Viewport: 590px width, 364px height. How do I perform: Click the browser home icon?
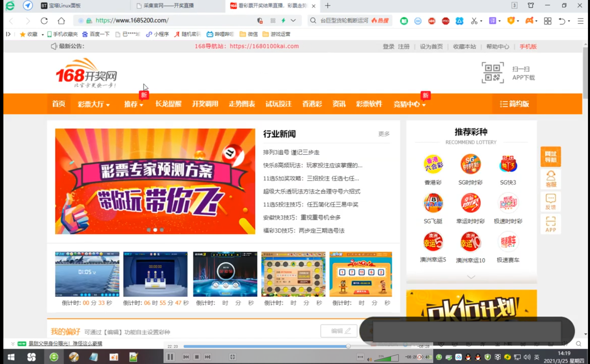(x=61, y=21)
